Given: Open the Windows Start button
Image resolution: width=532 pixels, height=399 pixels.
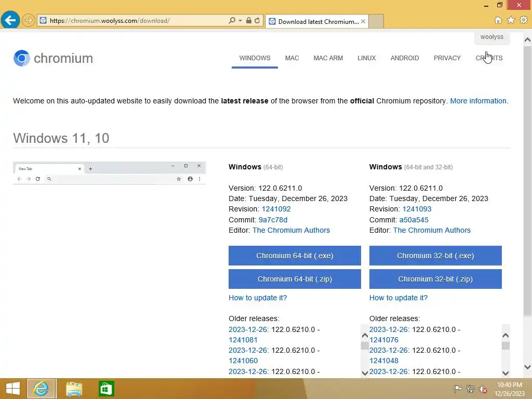Looking at the screenshot, I should tap(13, 389).
